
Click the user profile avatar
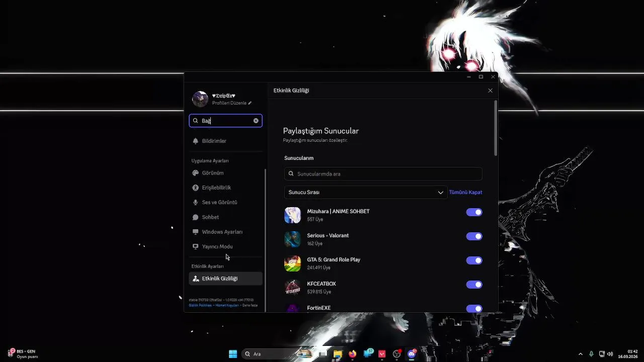point(200,99)
